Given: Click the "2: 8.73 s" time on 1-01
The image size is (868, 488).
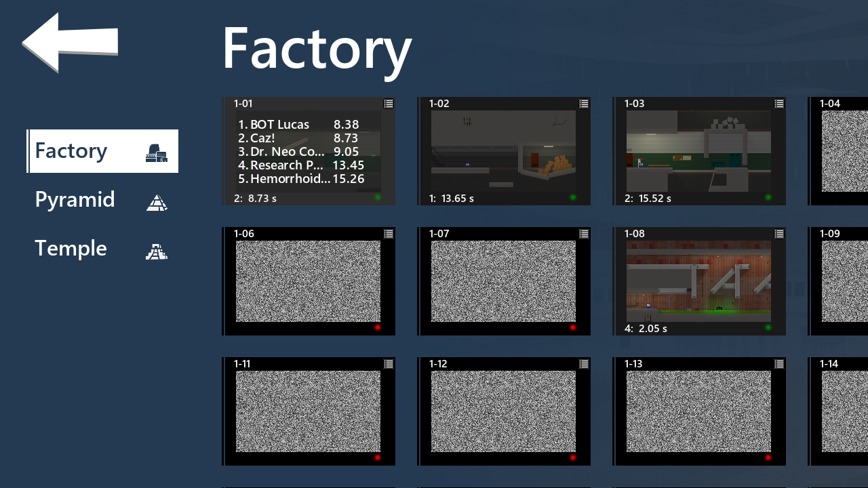Looking at the screenshot, I should (x=255, y=199).
